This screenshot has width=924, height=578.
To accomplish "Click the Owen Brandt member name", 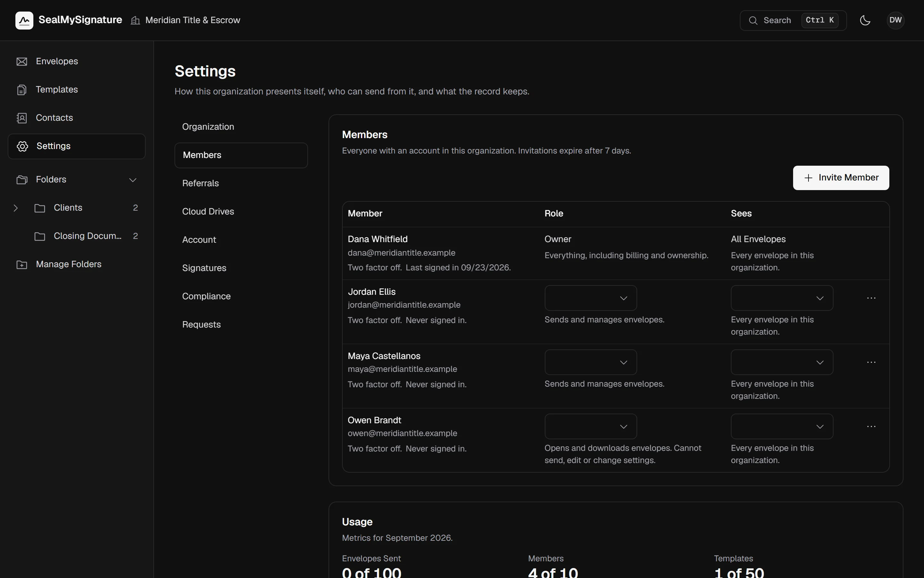I will [374, 421].
